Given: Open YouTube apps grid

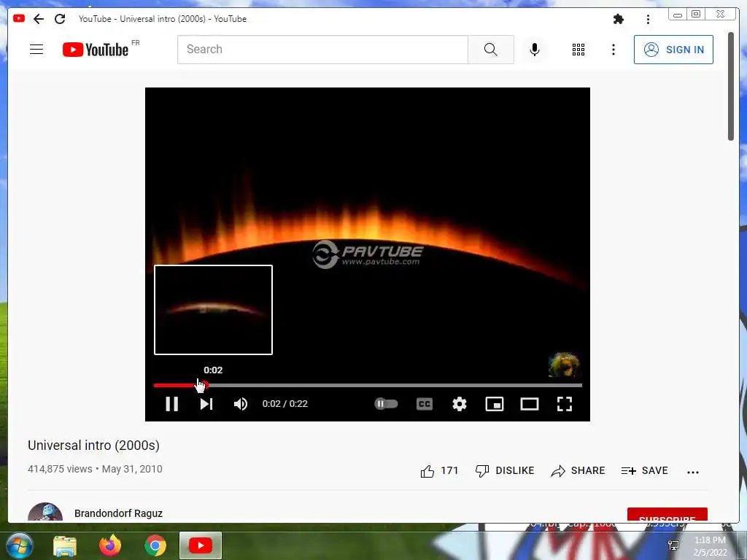Looking at the screenshot, I should point(578,50).
